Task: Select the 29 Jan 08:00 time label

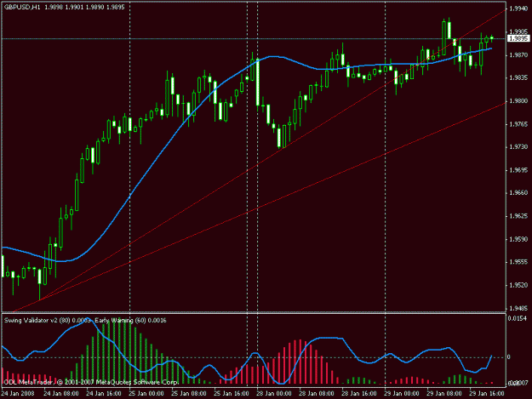Action: pos(444,394)
